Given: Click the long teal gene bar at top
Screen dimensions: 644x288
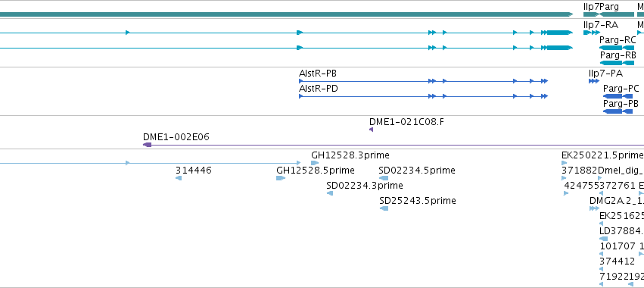Looking at the screenshot, I should [286, 14].
